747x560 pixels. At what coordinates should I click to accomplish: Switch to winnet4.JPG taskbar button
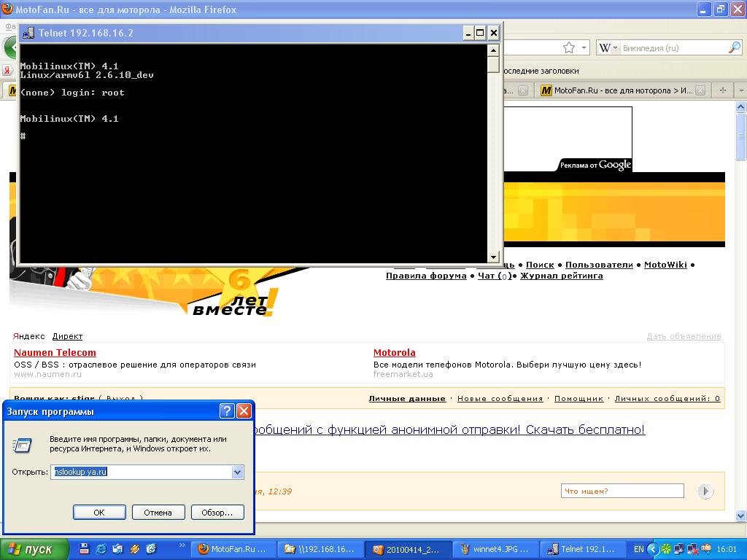pos(495,550)
